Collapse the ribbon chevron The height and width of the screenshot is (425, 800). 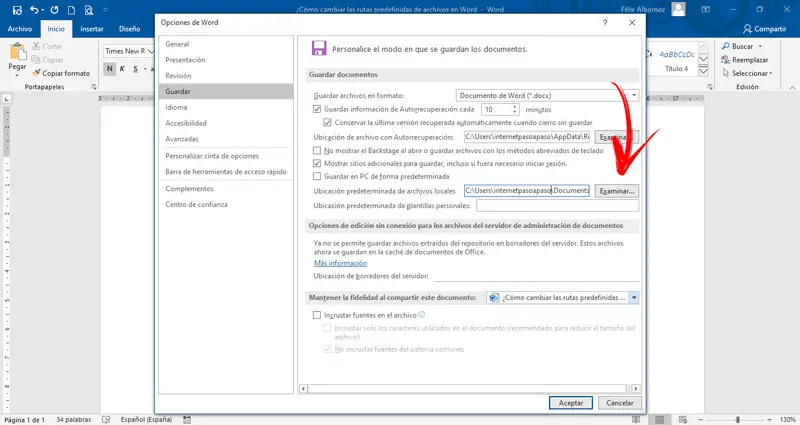pos(792,87)
